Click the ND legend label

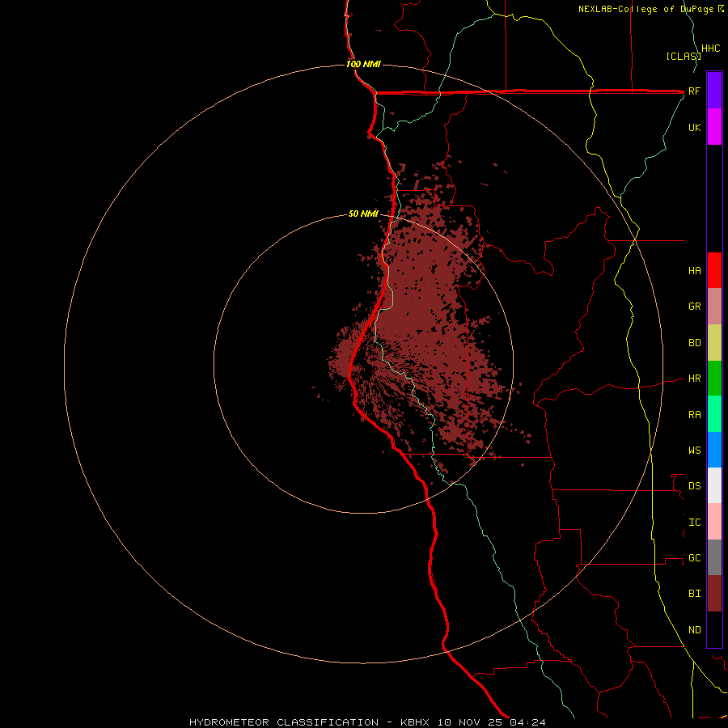click(694, 630)
